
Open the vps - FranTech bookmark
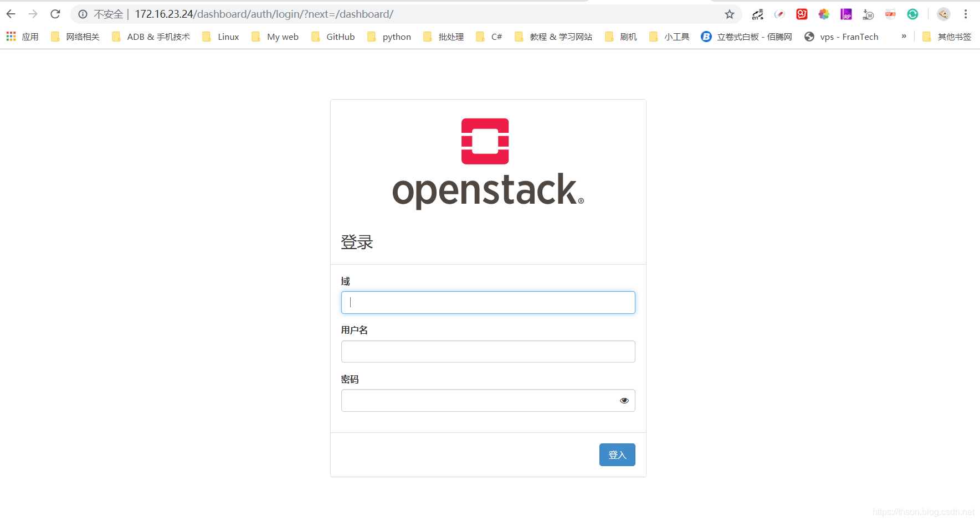(x=842, y=37)
